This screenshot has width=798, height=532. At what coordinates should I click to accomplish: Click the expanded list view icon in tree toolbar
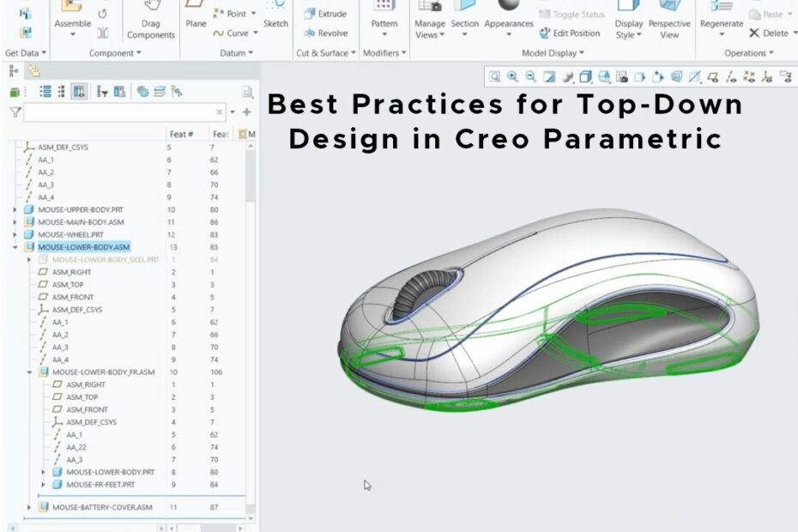(45, 92)
